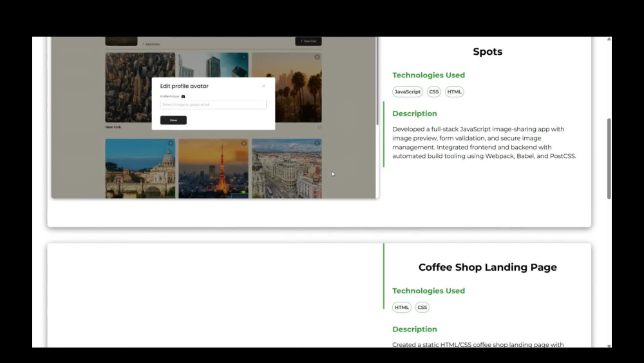The height and width of the screenshot is (363, 644).
Task: Click the page scrollbar down arrow
Action: click(609, 346)
